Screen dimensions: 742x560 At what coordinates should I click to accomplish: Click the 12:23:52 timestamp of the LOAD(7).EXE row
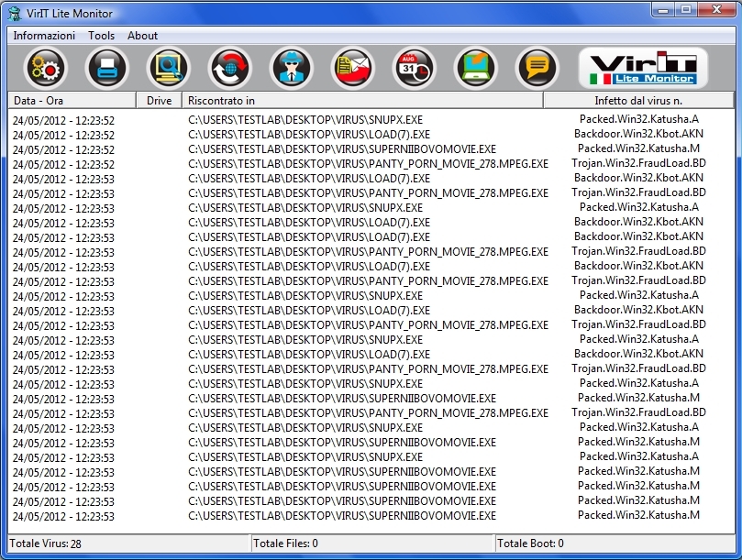coord(63,135)
